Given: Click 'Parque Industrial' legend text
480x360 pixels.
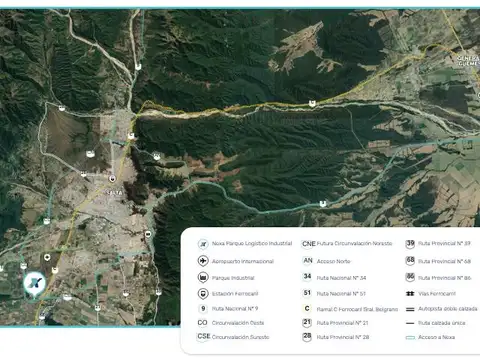Looking at the screenshot, I should click(x=233, y=278).
